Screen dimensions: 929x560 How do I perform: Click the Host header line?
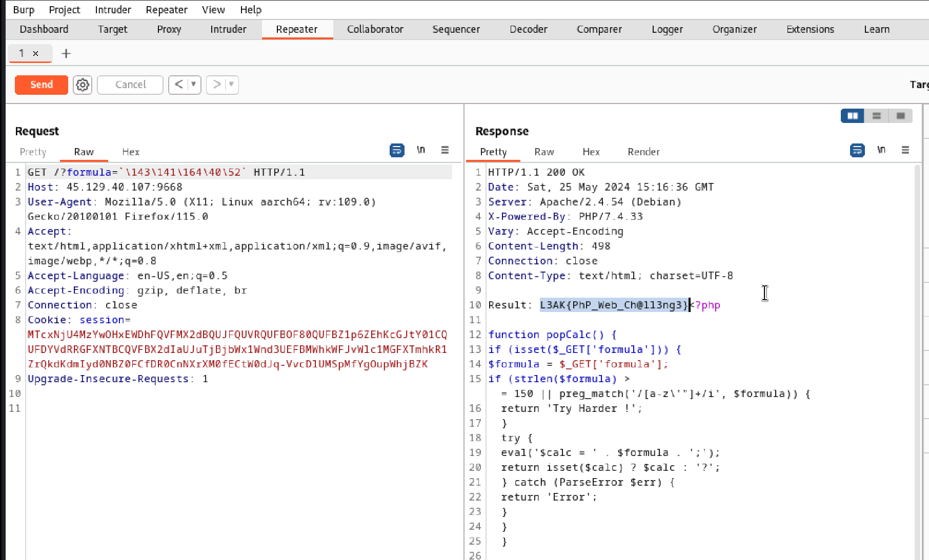point(105,187)
